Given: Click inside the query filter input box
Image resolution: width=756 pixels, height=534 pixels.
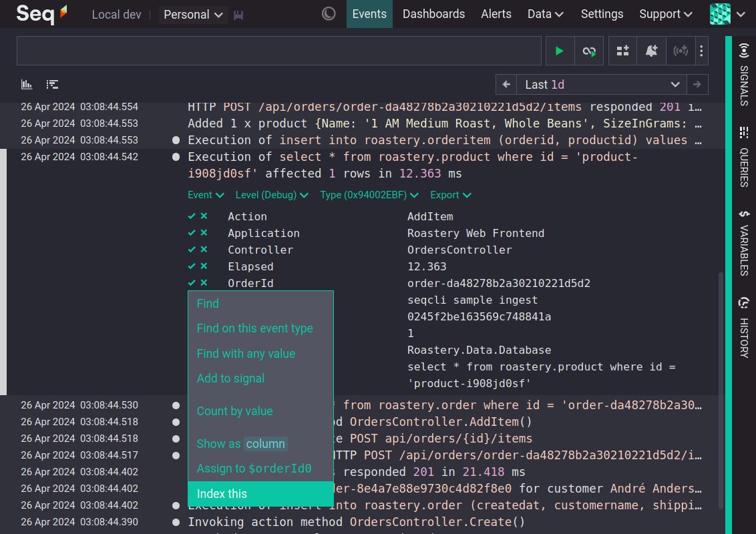Looking at the screenshot, I should click(x=278, y=51).
